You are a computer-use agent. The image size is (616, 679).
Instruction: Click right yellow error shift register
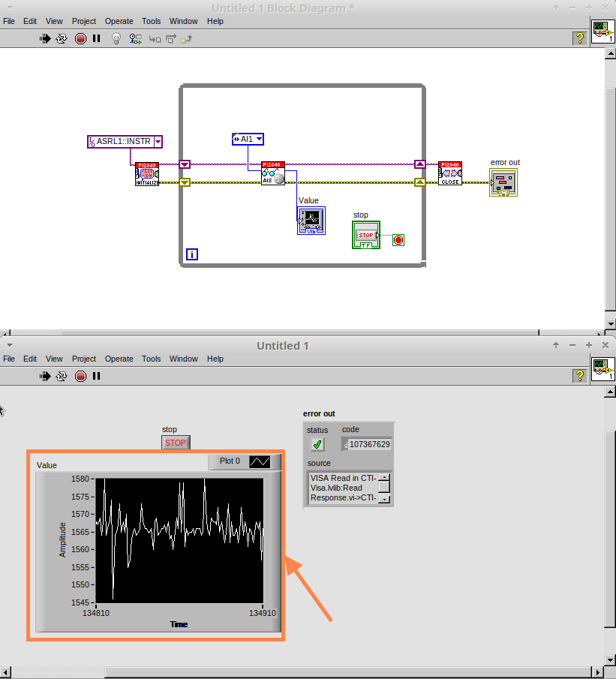click(419, 182)
